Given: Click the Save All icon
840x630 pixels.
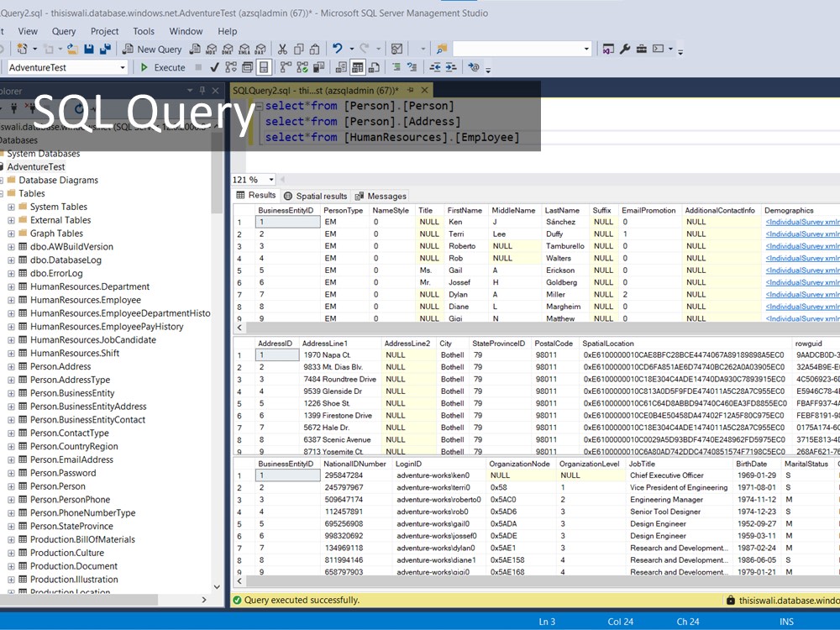Looking at the screenshot, I should 105,50.
